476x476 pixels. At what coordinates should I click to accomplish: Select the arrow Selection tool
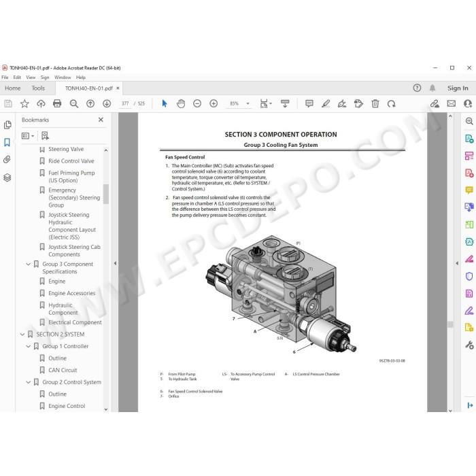tap(165, 104)
